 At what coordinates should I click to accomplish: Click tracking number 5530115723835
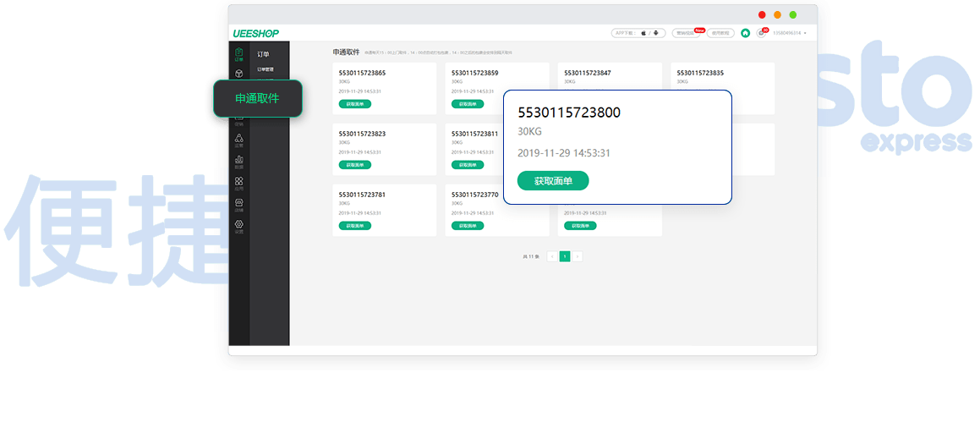[700, 74]
